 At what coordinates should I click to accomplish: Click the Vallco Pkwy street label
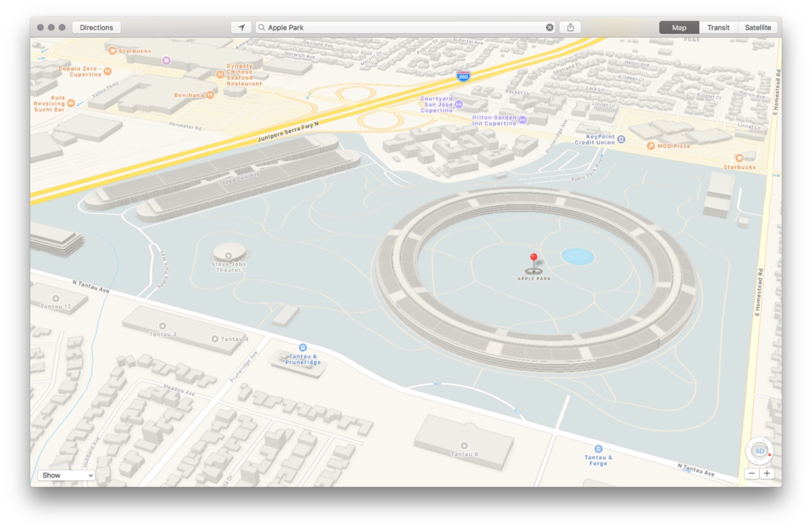pos(105,89)
